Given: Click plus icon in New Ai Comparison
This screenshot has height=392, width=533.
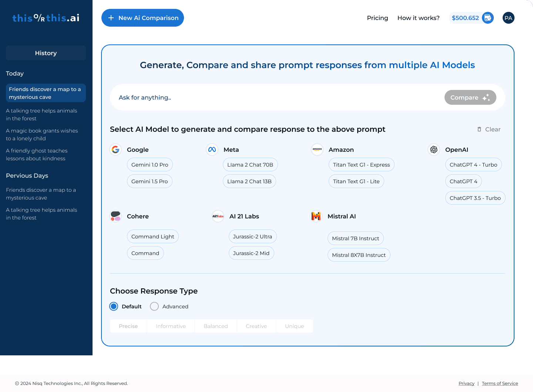Looking at the screenshot, I should point(111,18).
